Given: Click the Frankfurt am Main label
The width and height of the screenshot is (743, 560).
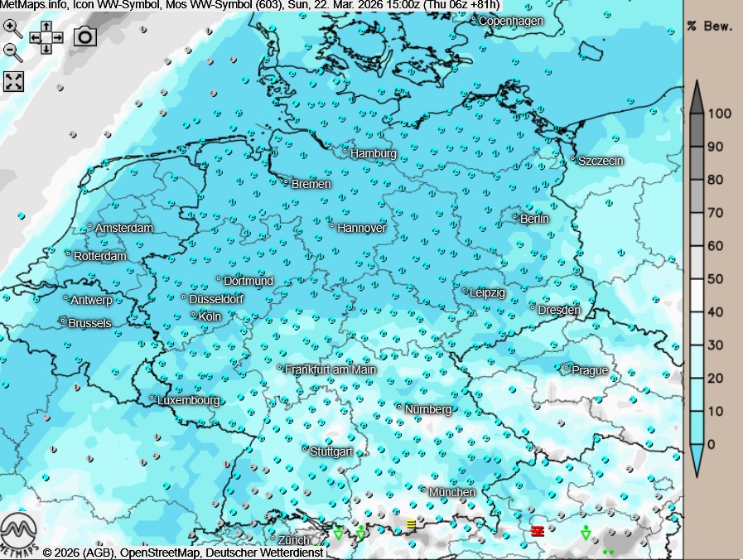Looking at the screenshot, I should [330, 369].
